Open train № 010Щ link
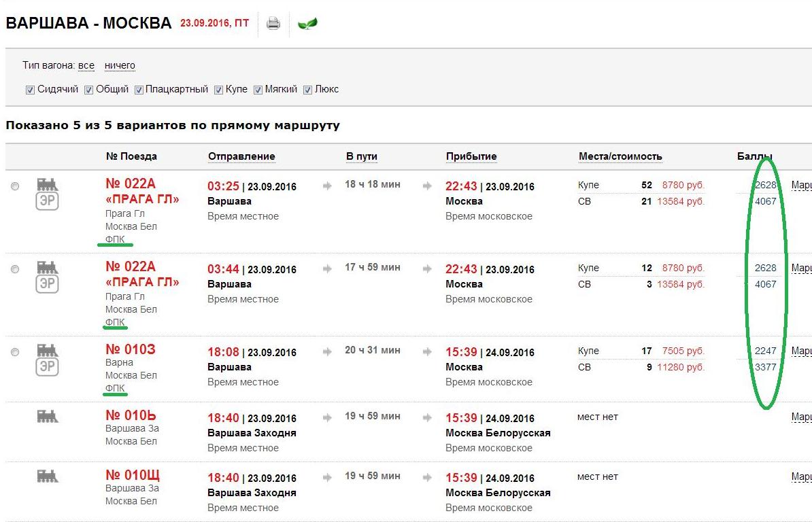The image size is (812, 522). [133, 475]
